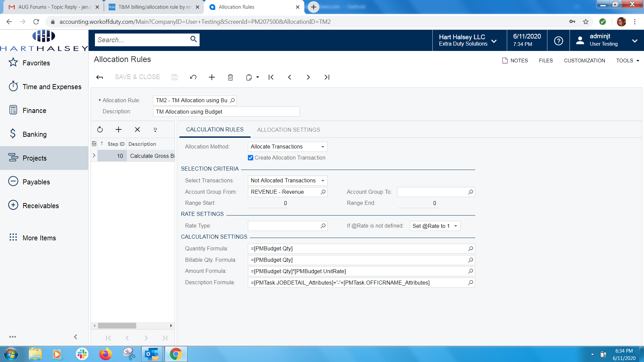Open the Help question mark icon
Screen dimensions: 644x362
tap(558, 41)
